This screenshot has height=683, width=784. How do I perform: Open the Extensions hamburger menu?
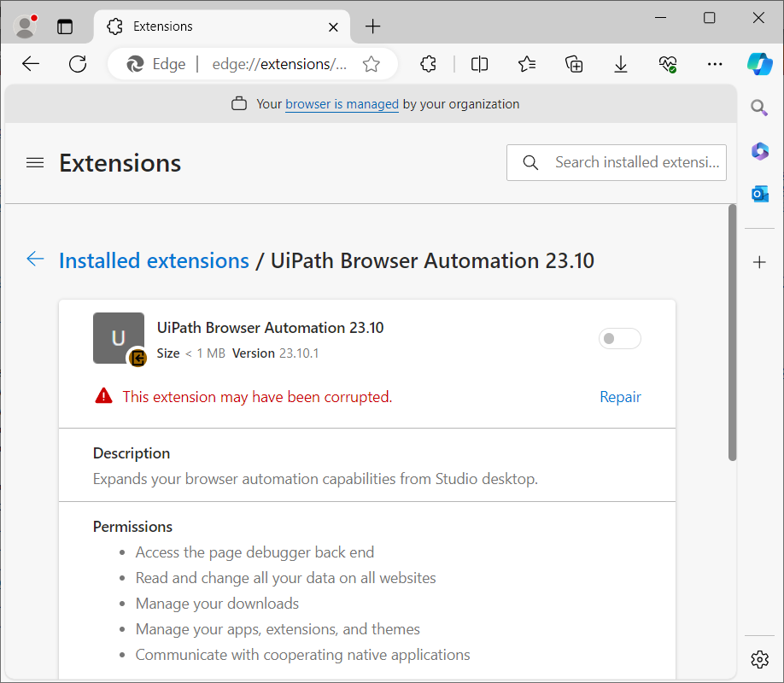coord(35,162)
